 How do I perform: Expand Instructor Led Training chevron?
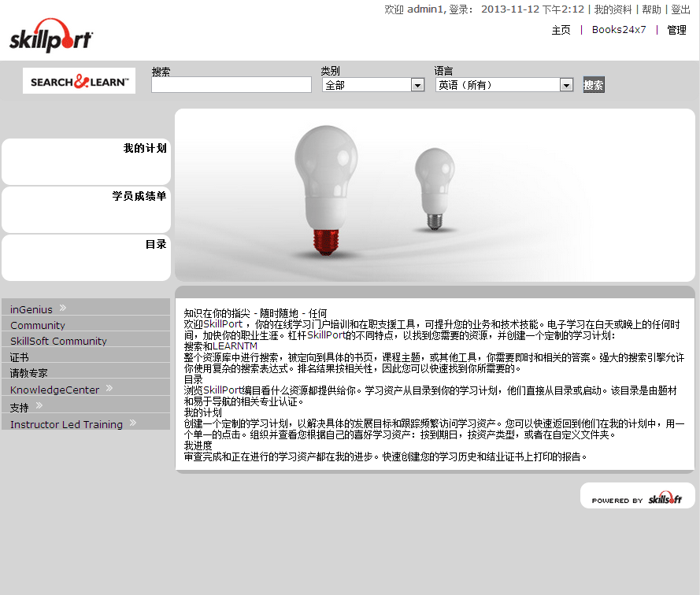point(133,423)
